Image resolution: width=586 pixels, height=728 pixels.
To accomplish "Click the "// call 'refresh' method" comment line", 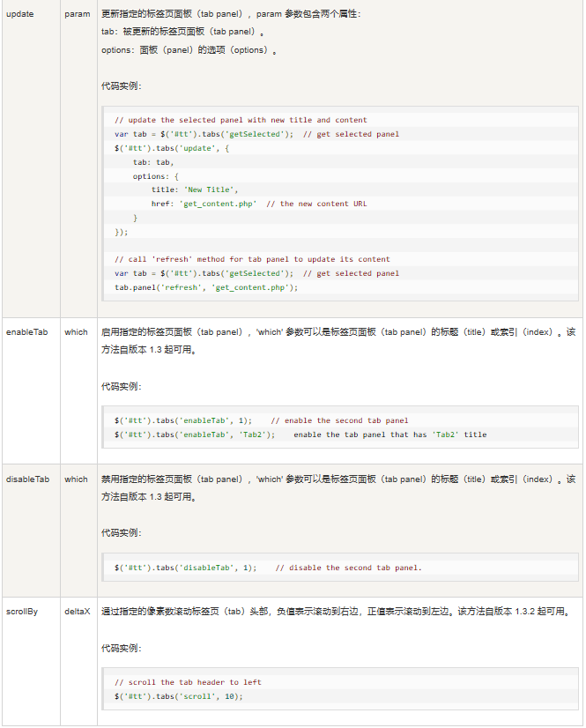I will click(x=252, y=259).
